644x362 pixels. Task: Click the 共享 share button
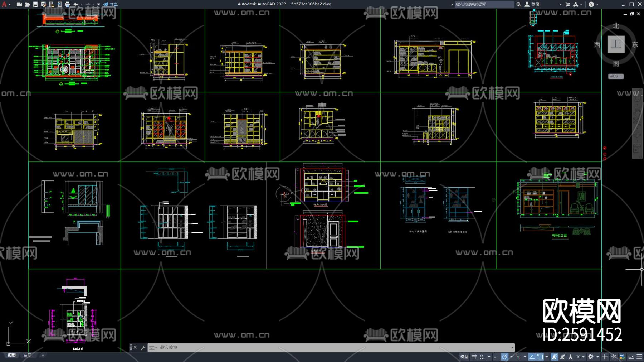(x=111, y=4)
